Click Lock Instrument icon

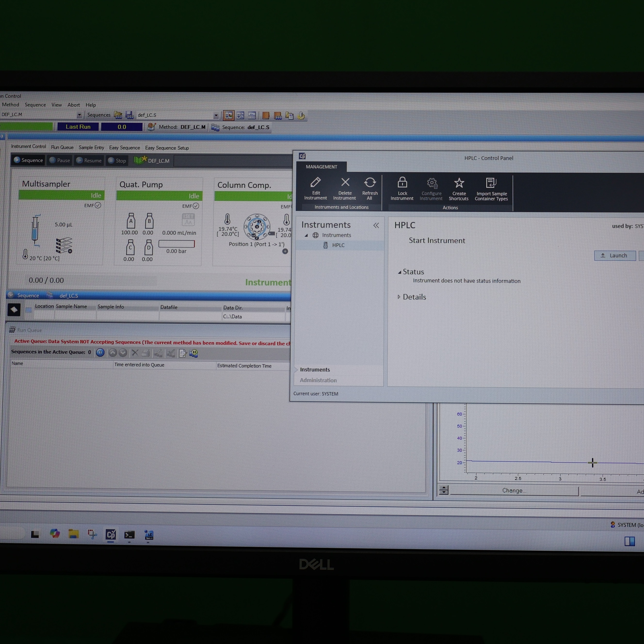coord(402,183)
